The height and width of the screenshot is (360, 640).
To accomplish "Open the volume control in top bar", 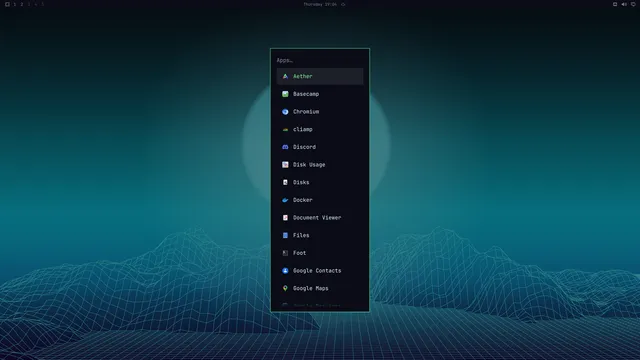I will (624, 4).
